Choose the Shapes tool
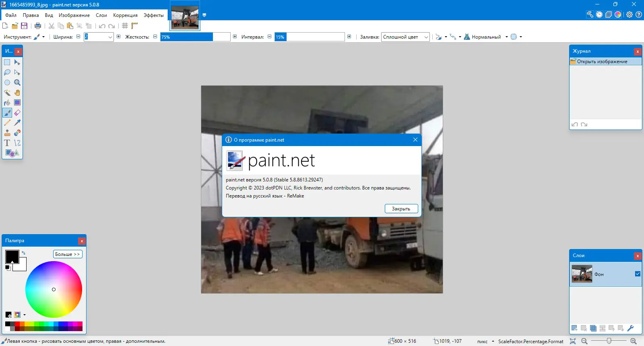Image resolution: width=644 pixels, height=346 pixels. point(12,153)
